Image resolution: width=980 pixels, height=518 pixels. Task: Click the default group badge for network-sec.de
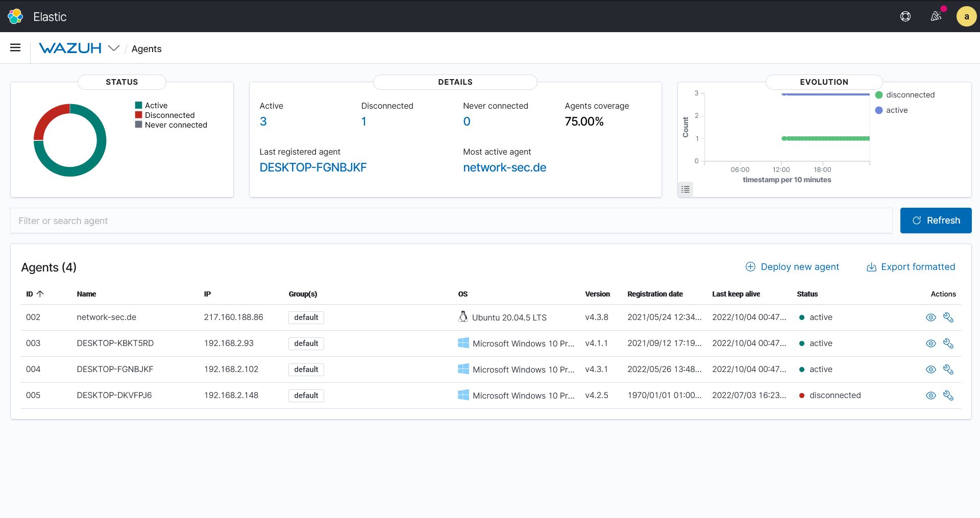point(306,317)
